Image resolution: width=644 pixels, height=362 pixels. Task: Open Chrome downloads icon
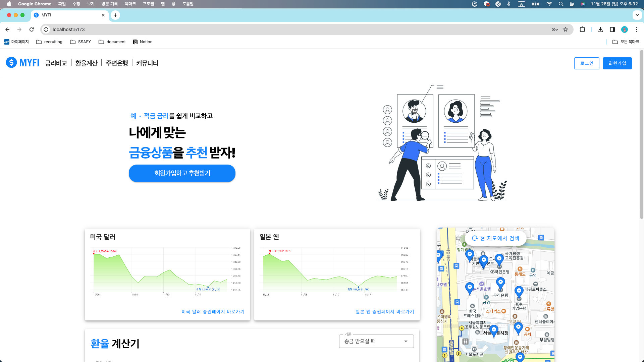(600, 29)
